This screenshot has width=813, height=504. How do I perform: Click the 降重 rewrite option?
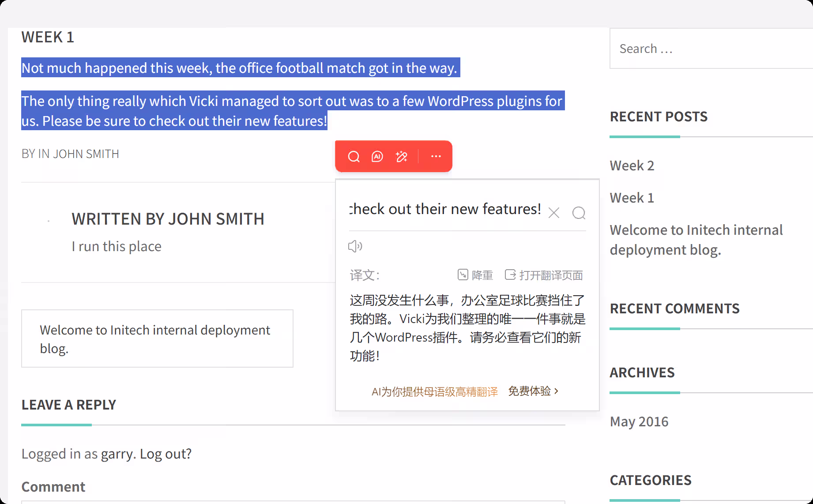click(x=475, y=275)
